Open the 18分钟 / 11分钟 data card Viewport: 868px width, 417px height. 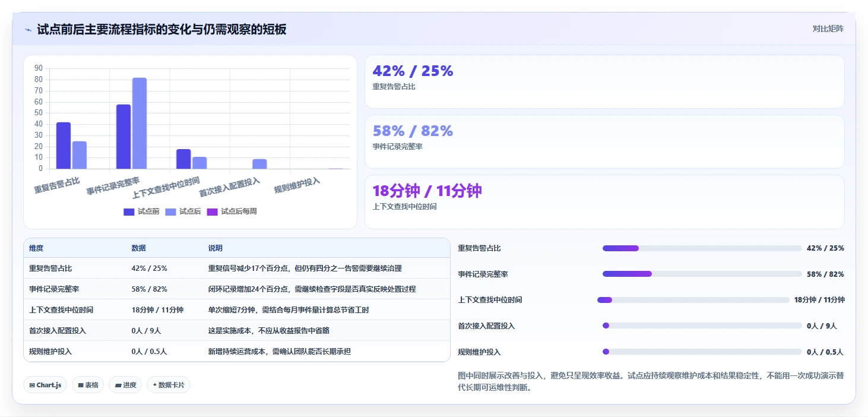click(604, 202)
